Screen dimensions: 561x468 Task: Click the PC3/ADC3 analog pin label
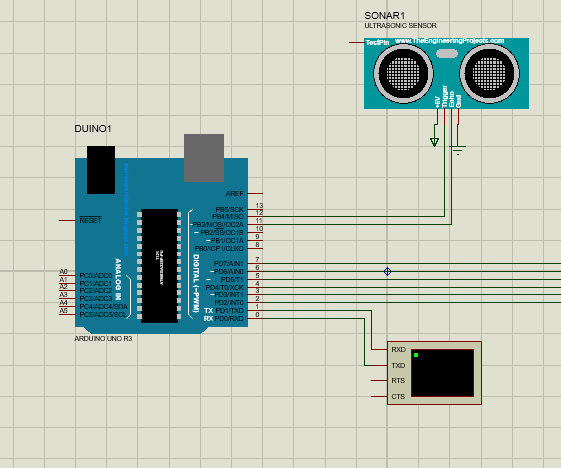click(96, 298)
